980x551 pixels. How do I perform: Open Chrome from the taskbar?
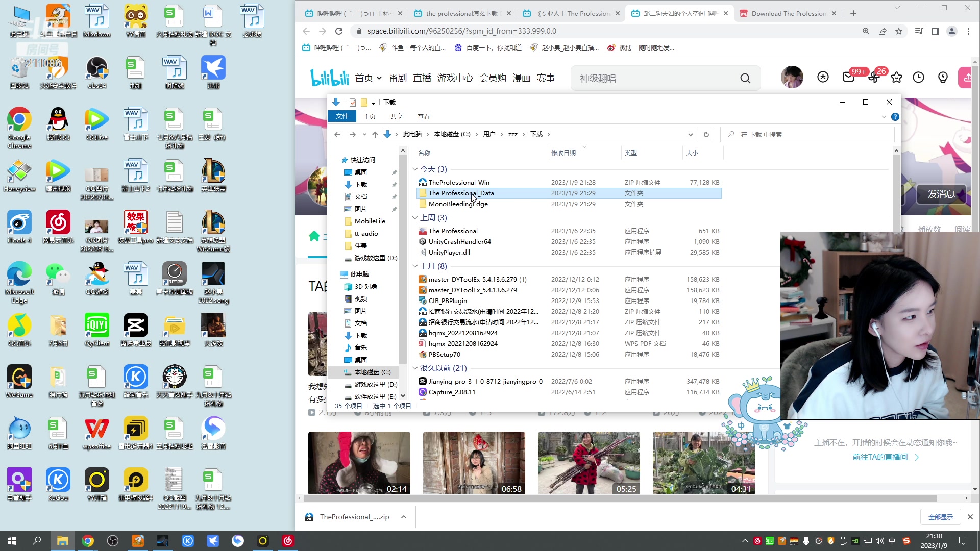point(88,541)
